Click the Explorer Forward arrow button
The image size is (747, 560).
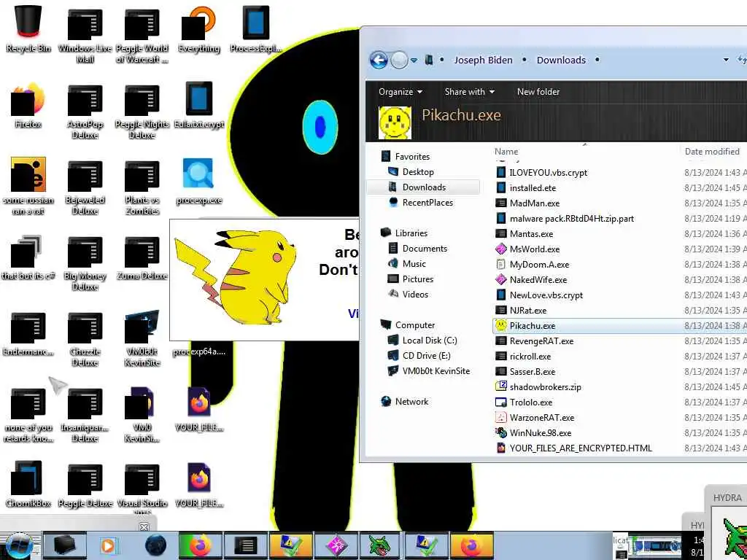click(x=399, y=61)
